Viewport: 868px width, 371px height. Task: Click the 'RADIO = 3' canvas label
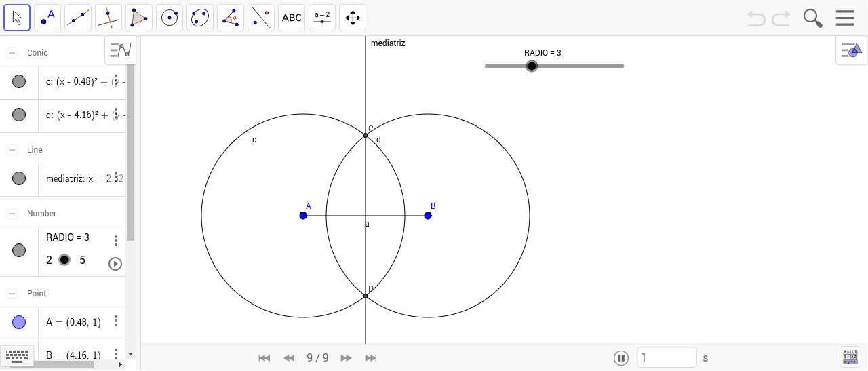(x=542, y=52)
